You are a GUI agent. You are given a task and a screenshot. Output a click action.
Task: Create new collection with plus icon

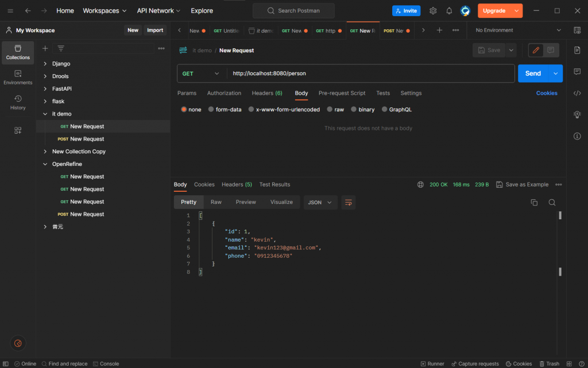coord(45,48)
